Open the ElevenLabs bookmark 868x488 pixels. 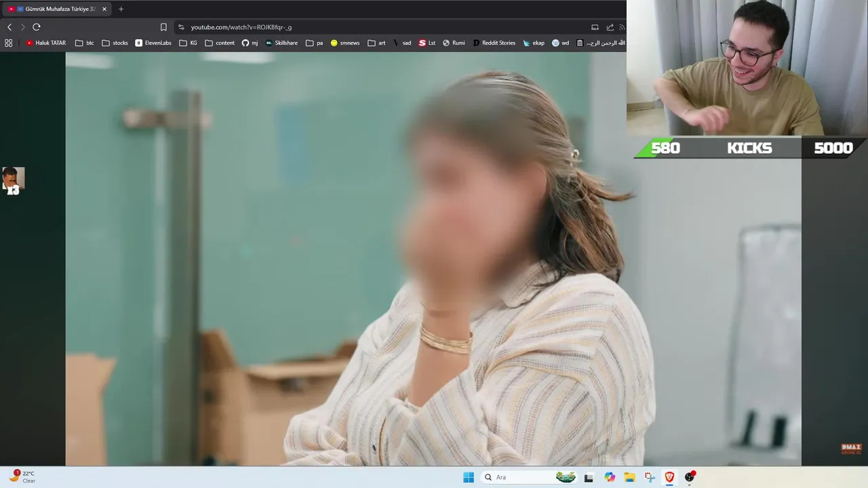pos(153,43)
